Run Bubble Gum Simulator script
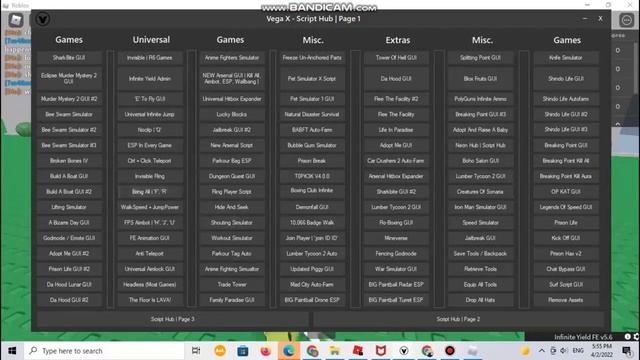Viewport: 640px width, 360px height. tap(312, 145)
